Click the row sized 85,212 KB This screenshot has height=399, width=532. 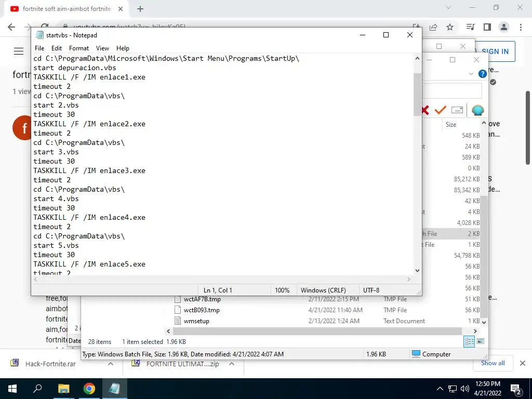tap(467, 179)
